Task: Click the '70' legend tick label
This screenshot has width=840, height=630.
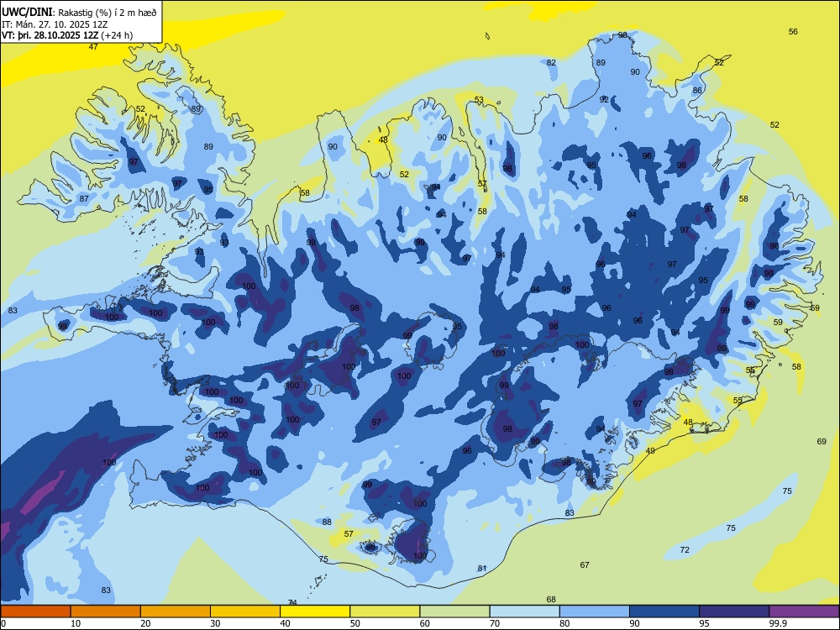Action: (495, 623)
